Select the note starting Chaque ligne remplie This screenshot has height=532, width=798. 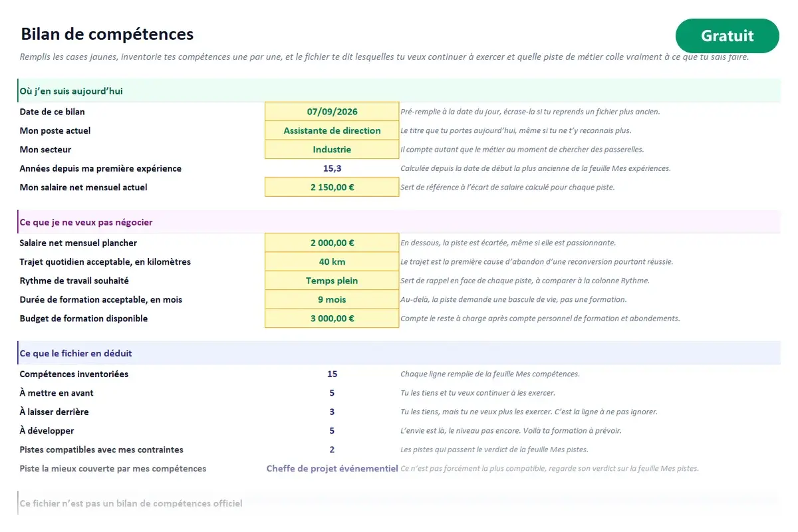490,374
